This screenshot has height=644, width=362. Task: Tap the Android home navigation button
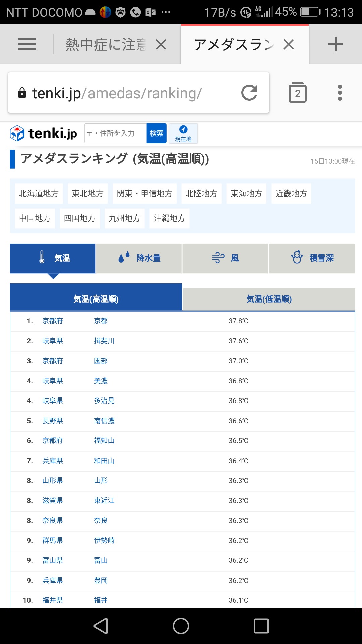coord(181,626)
